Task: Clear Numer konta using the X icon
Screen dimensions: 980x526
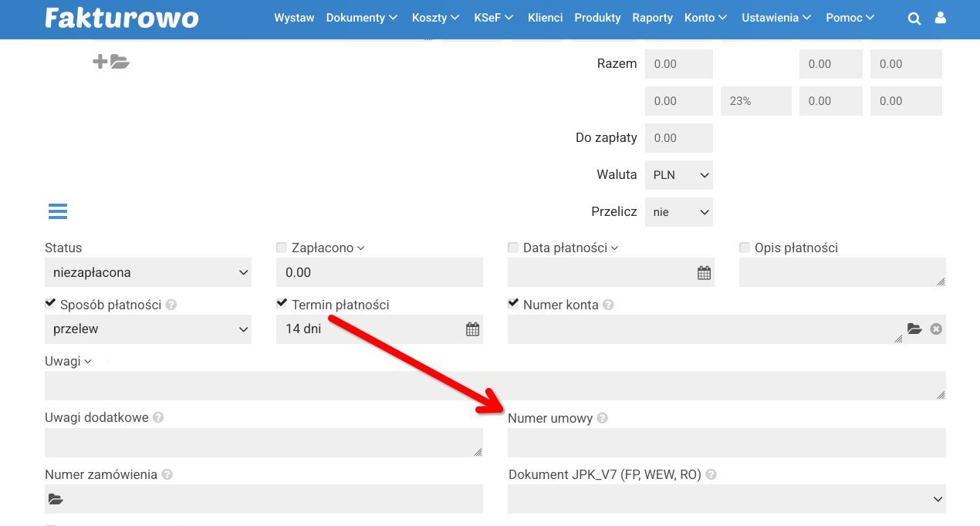Action: tap(936, 329)
